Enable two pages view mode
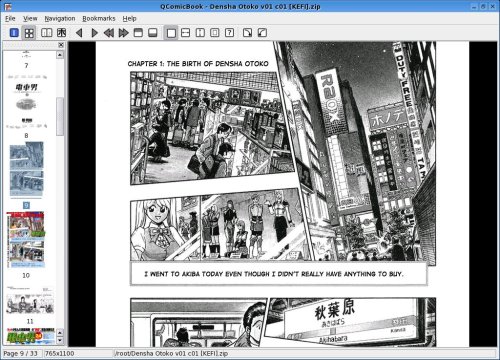 pos(46,33)
